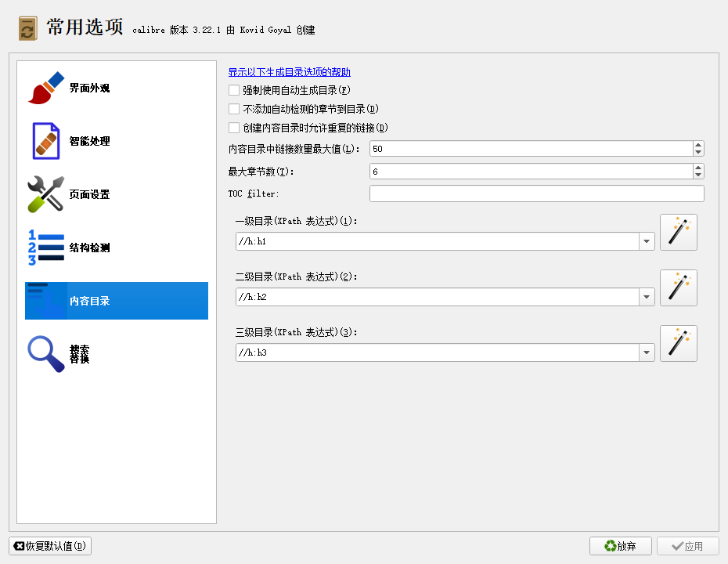
Task: Open XPath wizard for 一级目录
Action: click(x=679, y=232)
